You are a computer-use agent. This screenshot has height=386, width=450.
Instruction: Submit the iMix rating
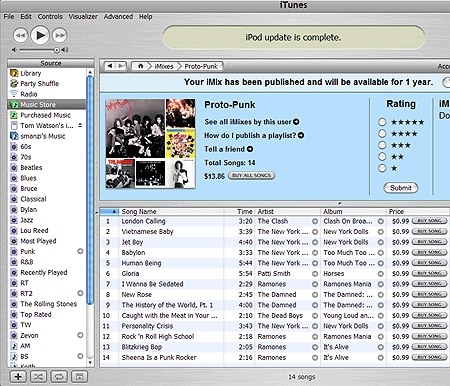(400, 188)
